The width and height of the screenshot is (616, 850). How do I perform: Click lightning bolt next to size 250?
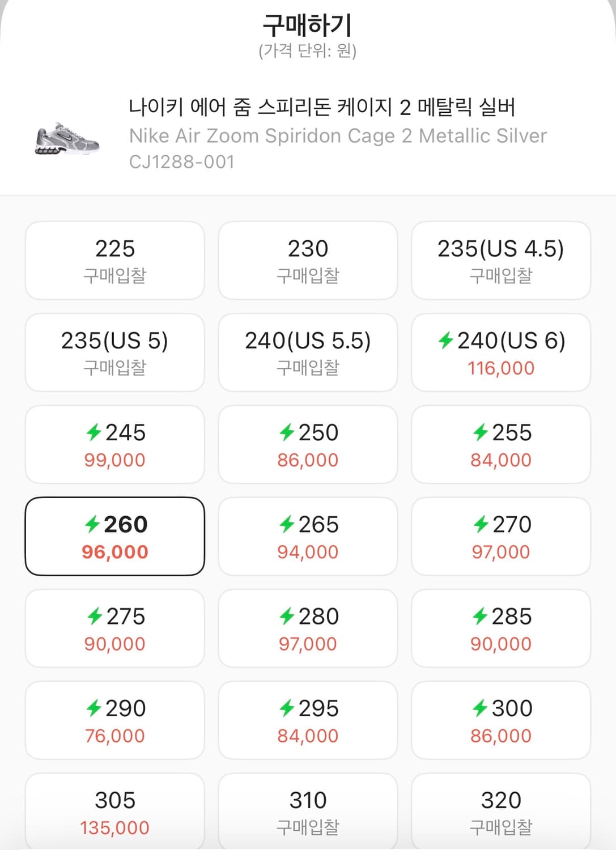click(287, 432)
